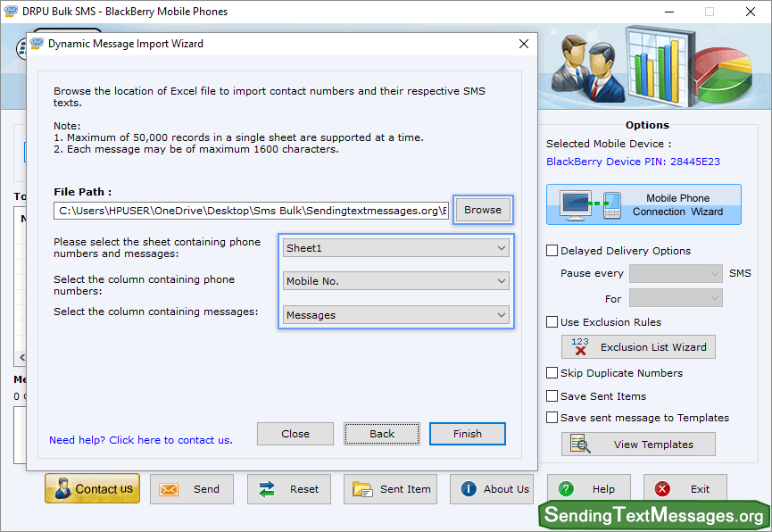Screen dimensions: 772x532
Task: Click the View Templates magnifier icon
Action: coord(580,444)
